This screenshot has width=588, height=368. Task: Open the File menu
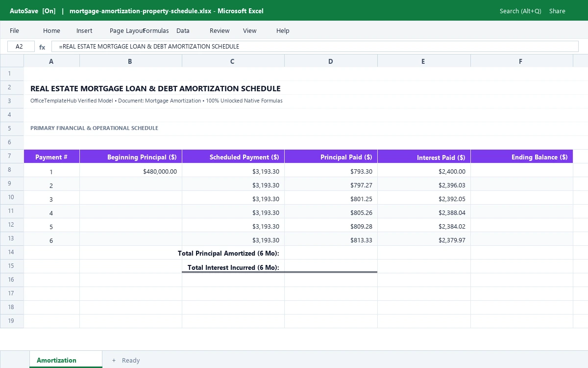pos(14,30)
